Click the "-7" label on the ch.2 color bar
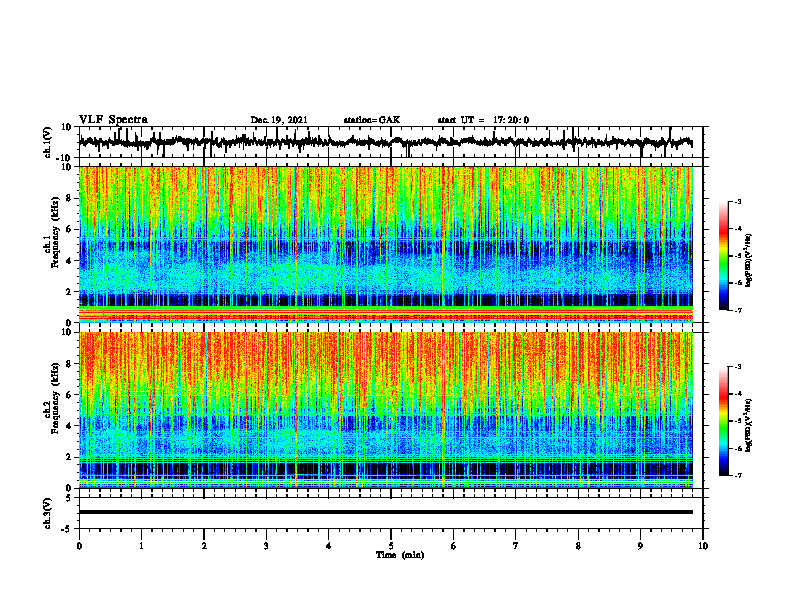 (x=737, y=475)
